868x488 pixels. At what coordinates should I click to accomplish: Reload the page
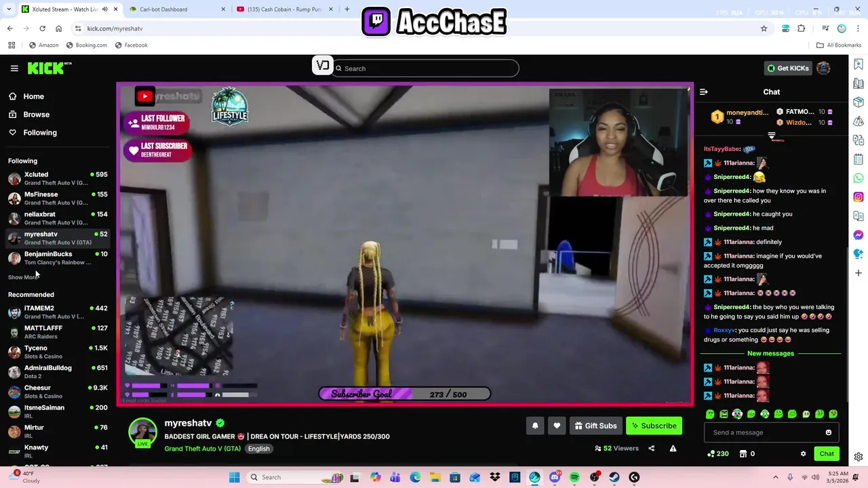pyautogui.click(x=42, y=28)
